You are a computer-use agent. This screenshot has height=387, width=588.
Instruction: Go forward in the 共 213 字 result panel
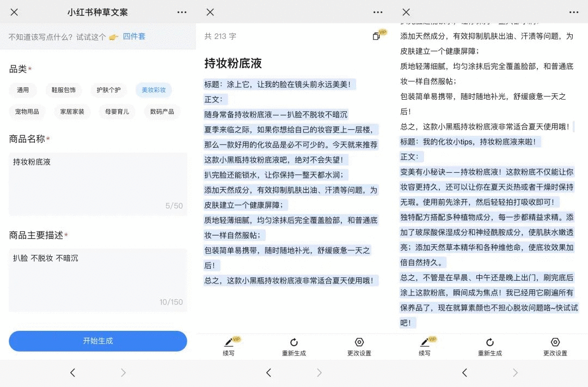coord(320,372)
